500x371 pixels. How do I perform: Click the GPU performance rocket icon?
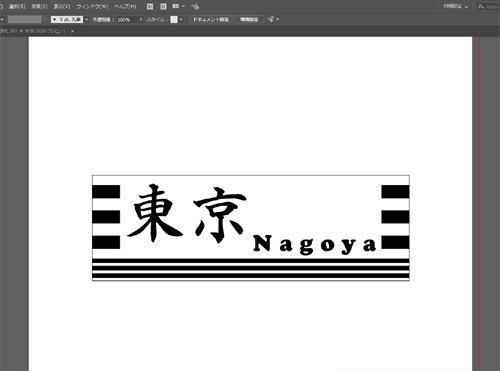(x=195, y=6)
